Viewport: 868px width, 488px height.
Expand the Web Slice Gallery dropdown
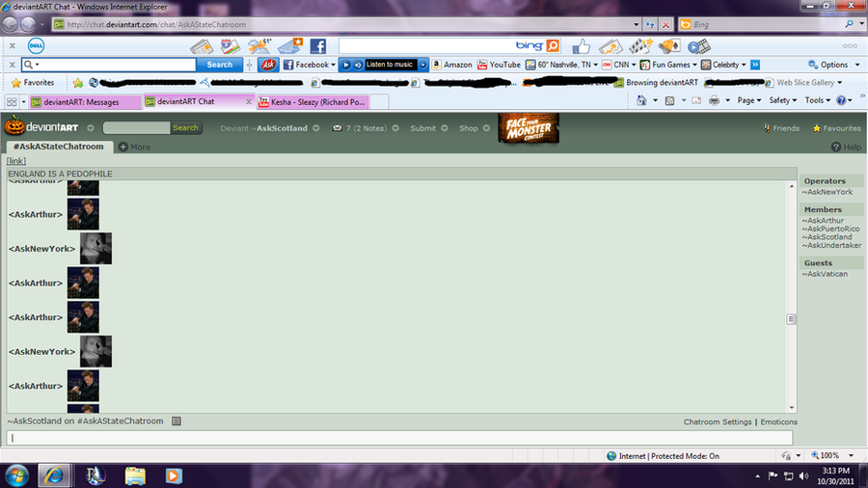coord(840,82)
